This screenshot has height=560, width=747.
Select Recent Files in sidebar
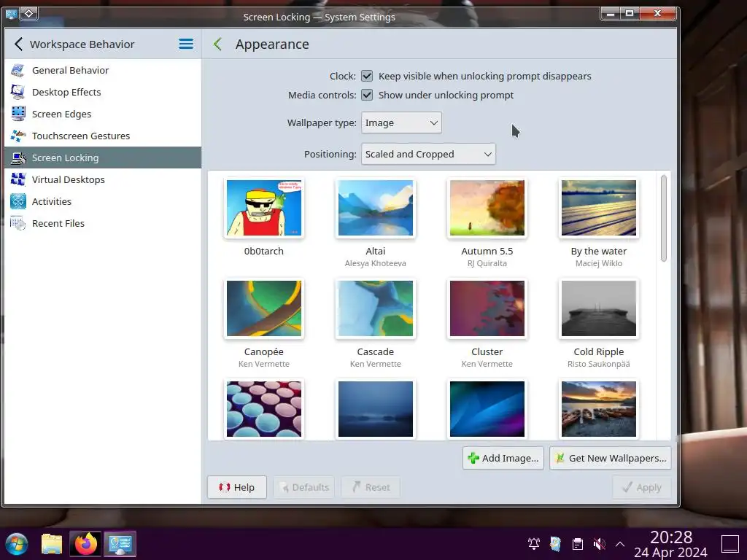(103, 224)
